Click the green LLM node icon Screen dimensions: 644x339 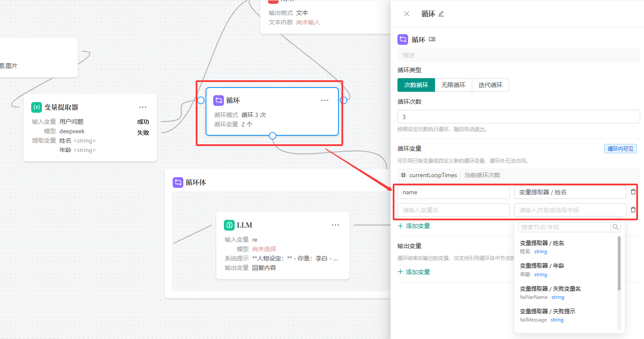(x=229, y=225)
